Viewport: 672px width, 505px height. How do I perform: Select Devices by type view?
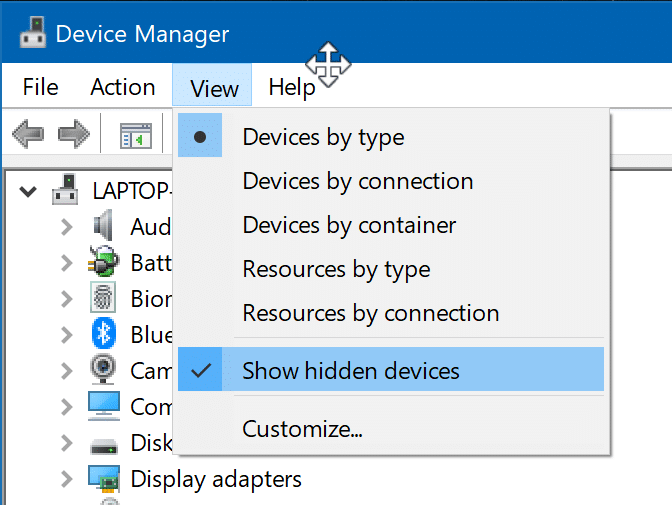click(x=391, y=135)
